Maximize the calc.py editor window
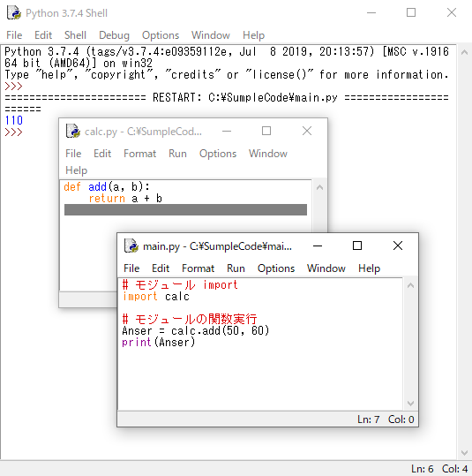 pyautogui.click(x=266, y=131)
